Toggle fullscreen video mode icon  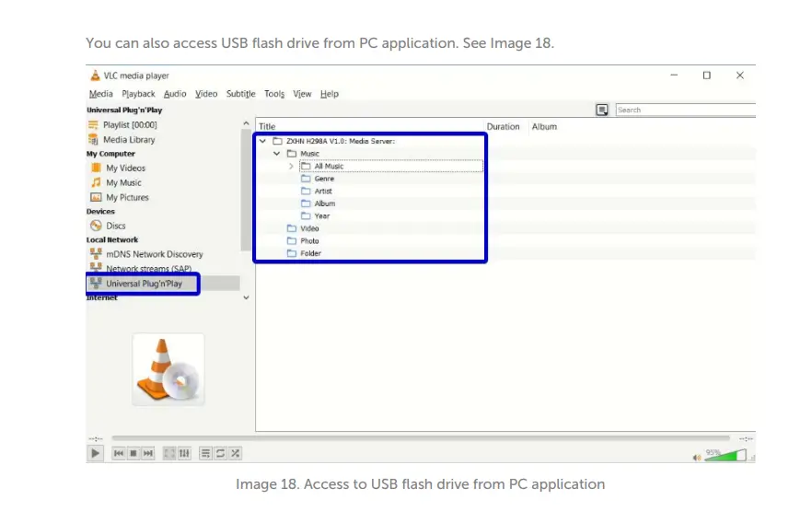coord(169,454)
